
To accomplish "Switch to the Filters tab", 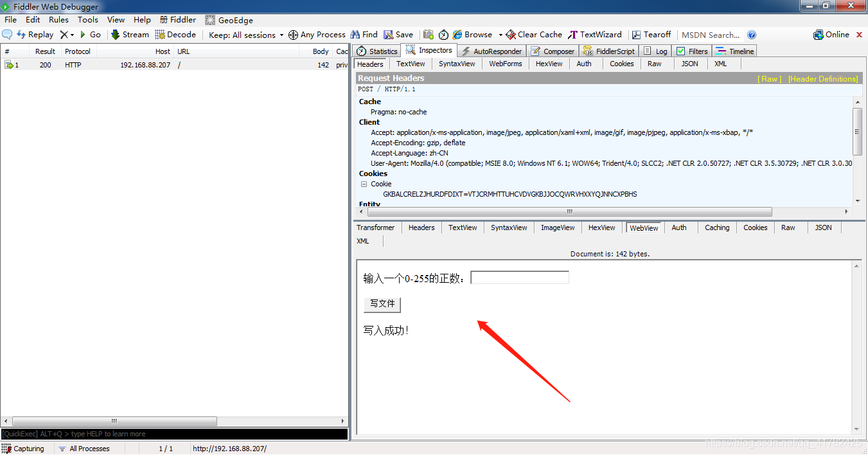I will pos(692,51).
